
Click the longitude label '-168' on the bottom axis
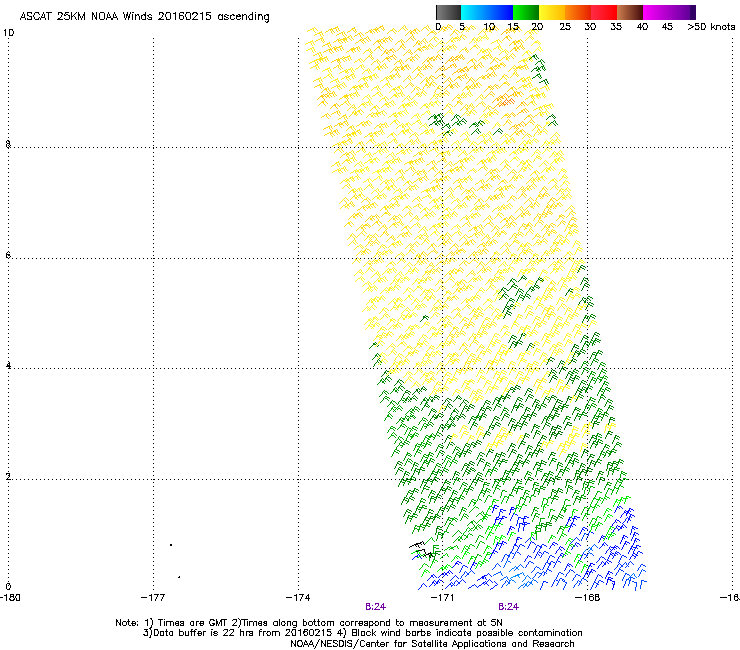point(588,598)
